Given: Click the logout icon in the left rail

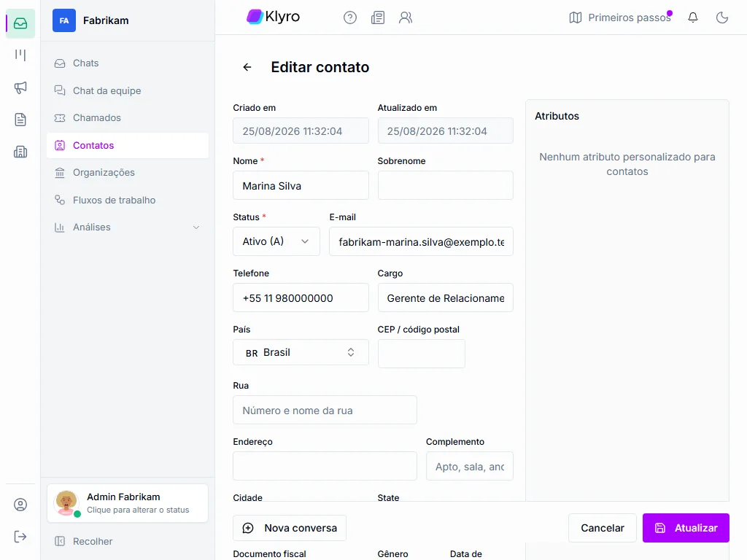Looking at the screenshot, I should point(20,537).
